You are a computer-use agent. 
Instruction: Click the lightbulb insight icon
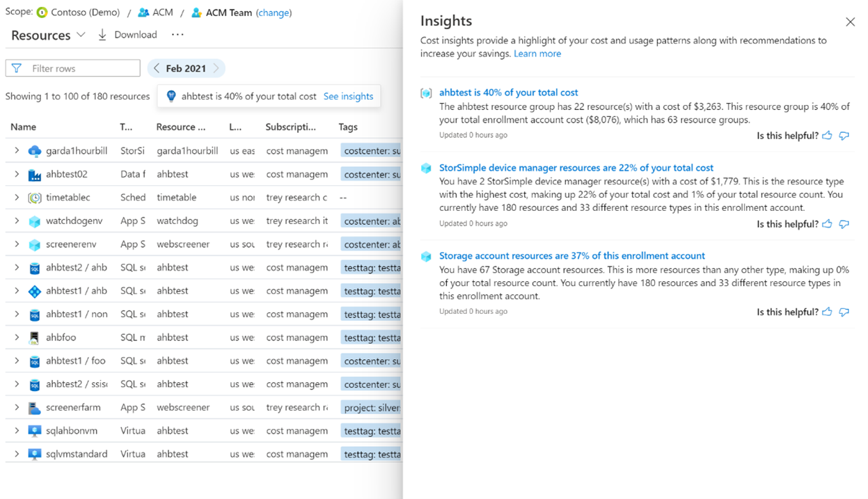click(x=171, y=96)
